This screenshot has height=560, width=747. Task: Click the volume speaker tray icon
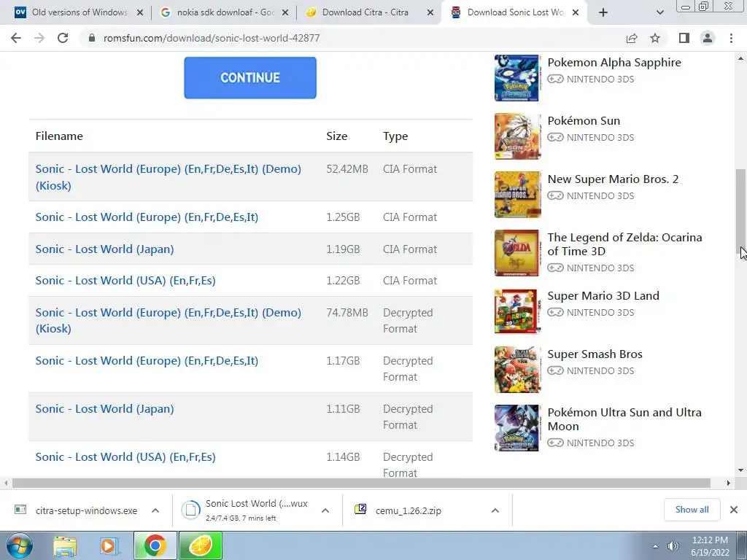pos(673,546)
